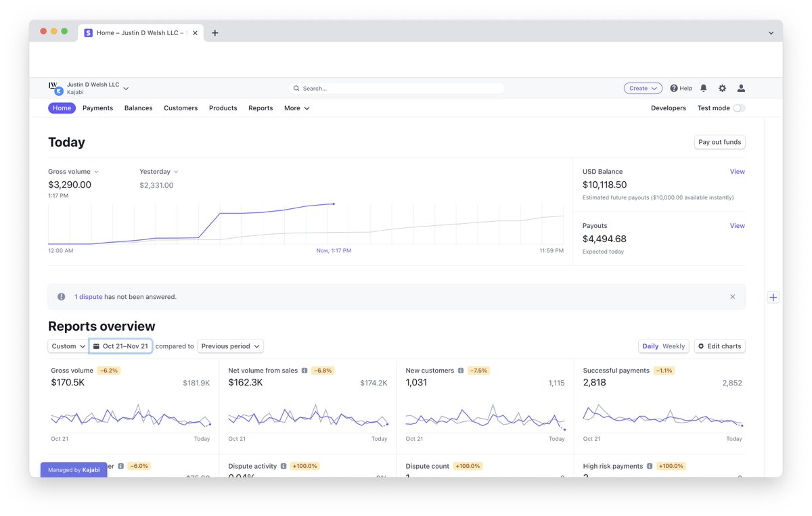Click the Stripe logo in the browser tab
The width and height of the screenshot is (812, 516).
coord(88,32)
